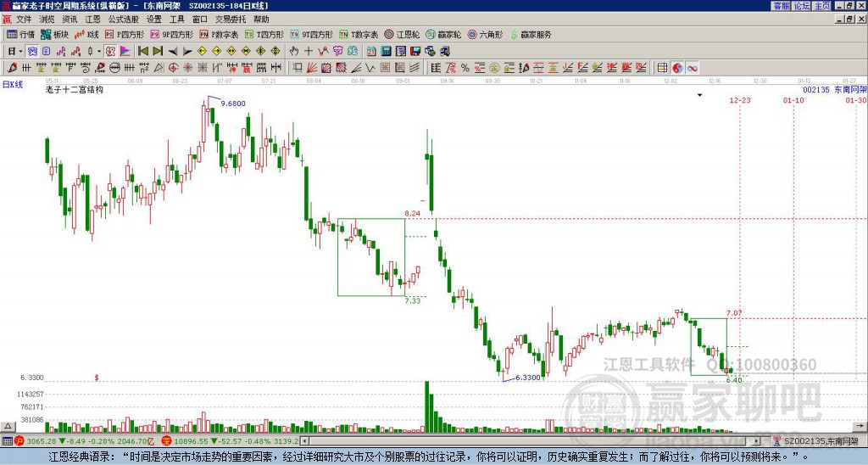The width and height of the screenshot is (868, 465).
Task: Open the 江恩 menu
Action: pos(92,20)
